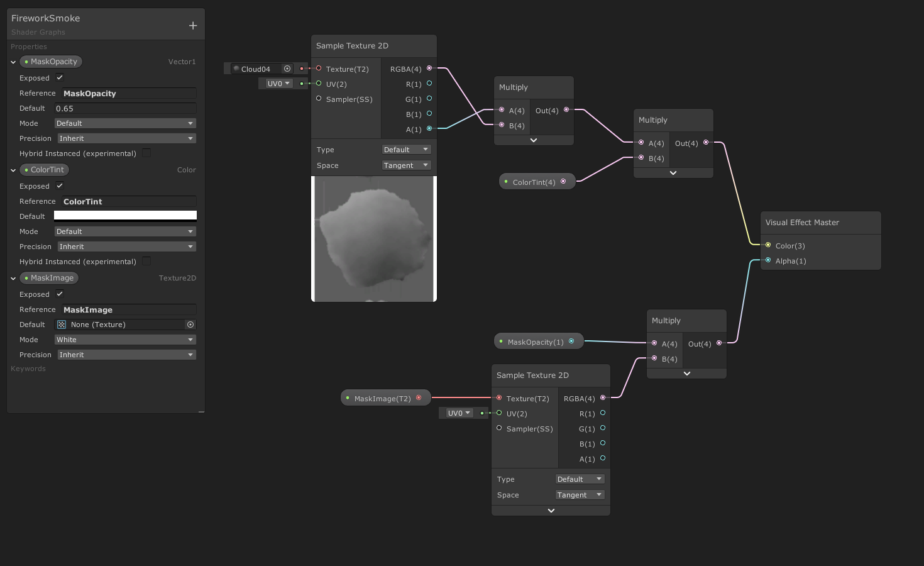Toggle the Exposed checkbox for MaskImage

coord(60,294)
